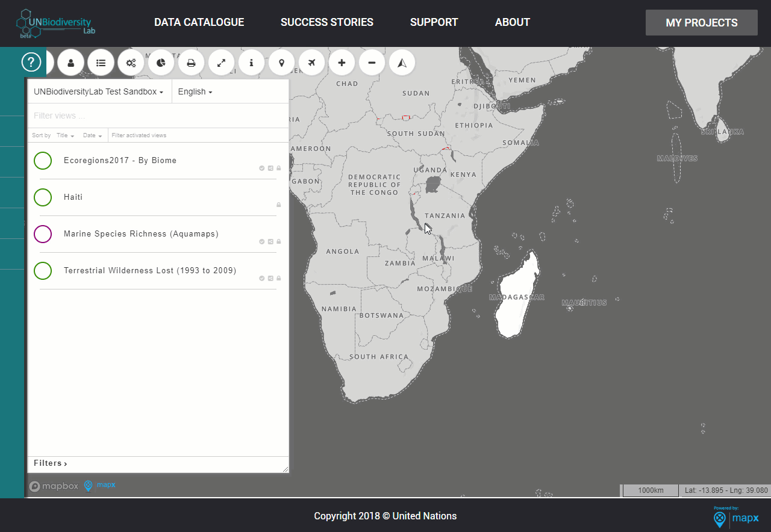Click the mapx logo in the footer

coord(735,518)
